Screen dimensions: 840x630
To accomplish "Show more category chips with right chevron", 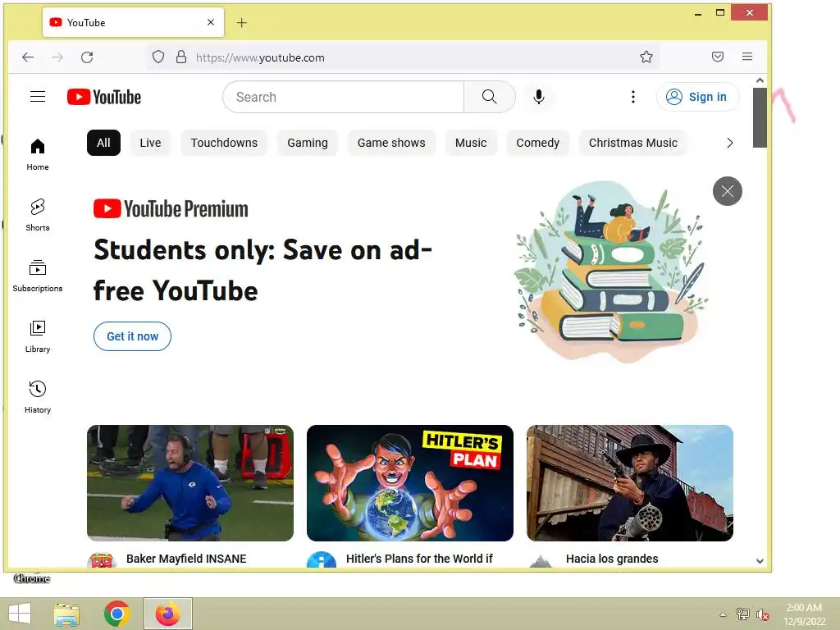I will coord(729,143).
